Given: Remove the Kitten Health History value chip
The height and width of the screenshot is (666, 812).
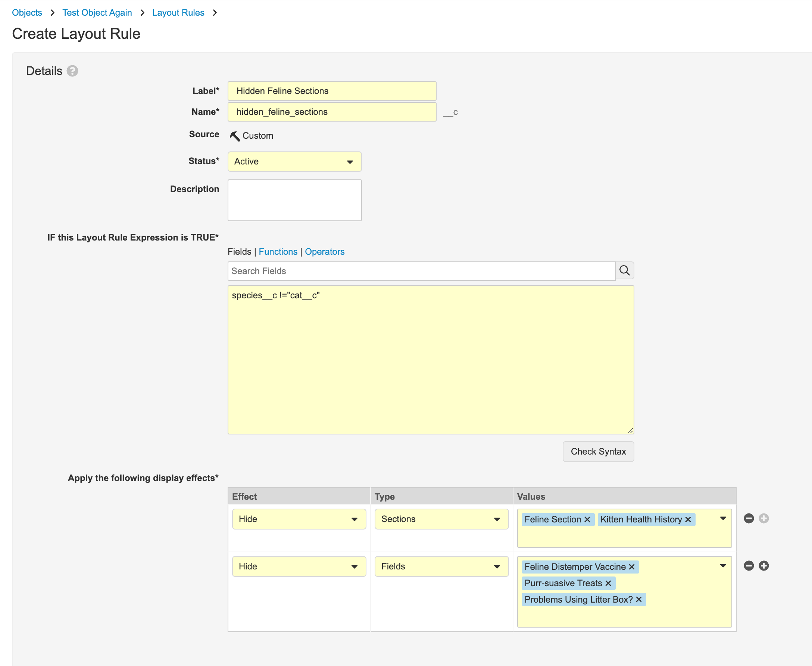Looking at the screenshot, I should point(688,519).
